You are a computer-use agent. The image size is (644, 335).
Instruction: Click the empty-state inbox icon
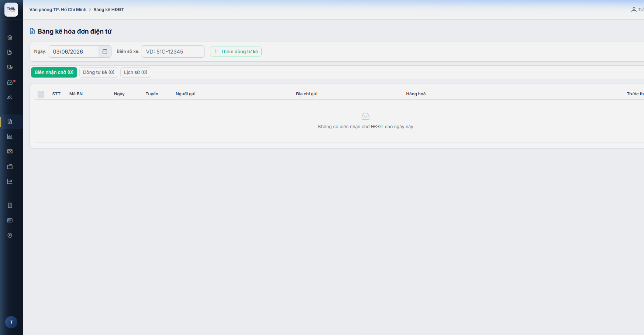click(x=365, y=116)
